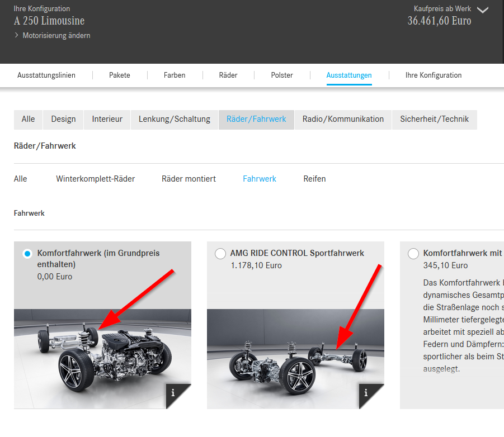
Task: Select AMG RIDE CONTROL Sportfahrwerk radio button
Action: (220, 254)
